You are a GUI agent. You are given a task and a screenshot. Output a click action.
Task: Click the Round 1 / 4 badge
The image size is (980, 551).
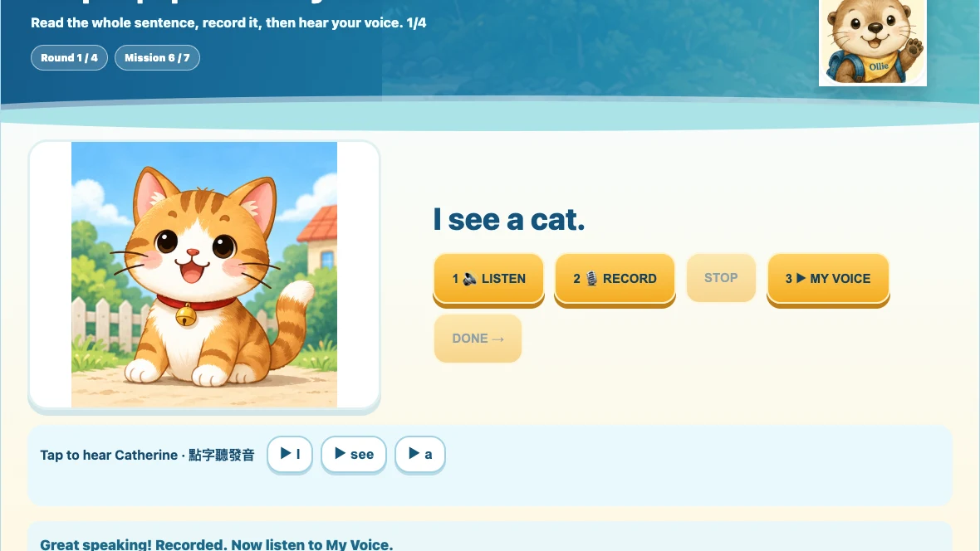click(x=70, y=57)
